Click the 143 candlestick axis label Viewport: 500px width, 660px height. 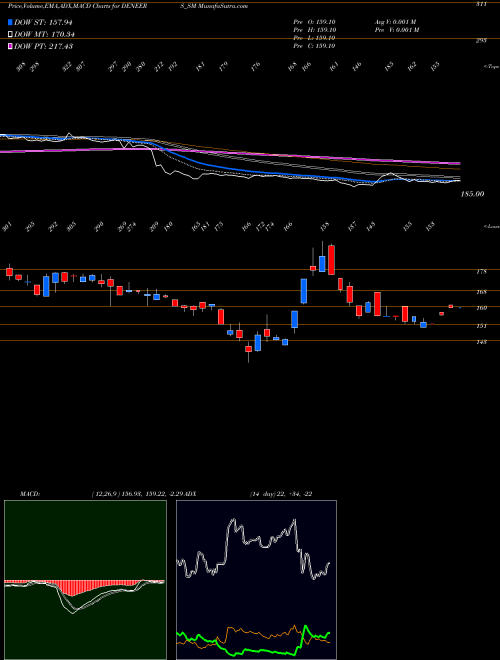(481, 342)
